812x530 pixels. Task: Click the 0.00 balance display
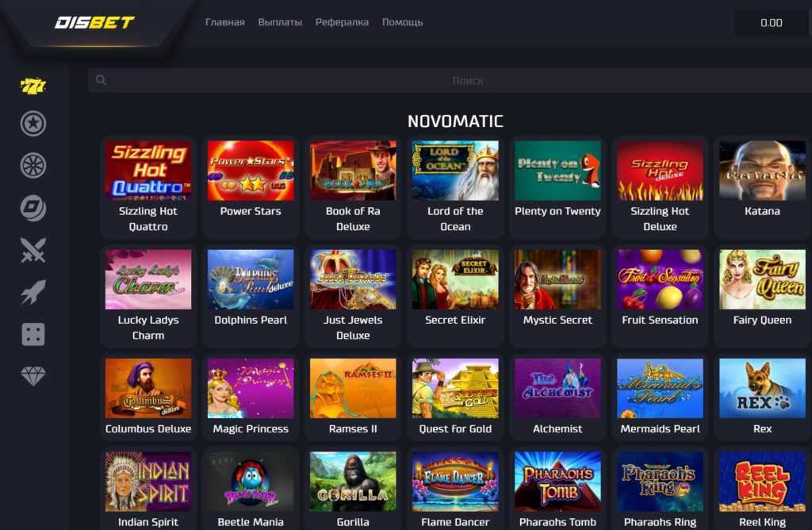click(771, 23)
